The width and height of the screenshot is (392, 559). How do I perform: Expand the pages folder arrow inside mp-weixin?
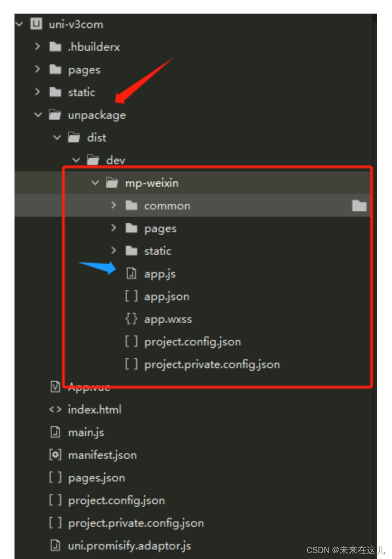tap(114, 228)
